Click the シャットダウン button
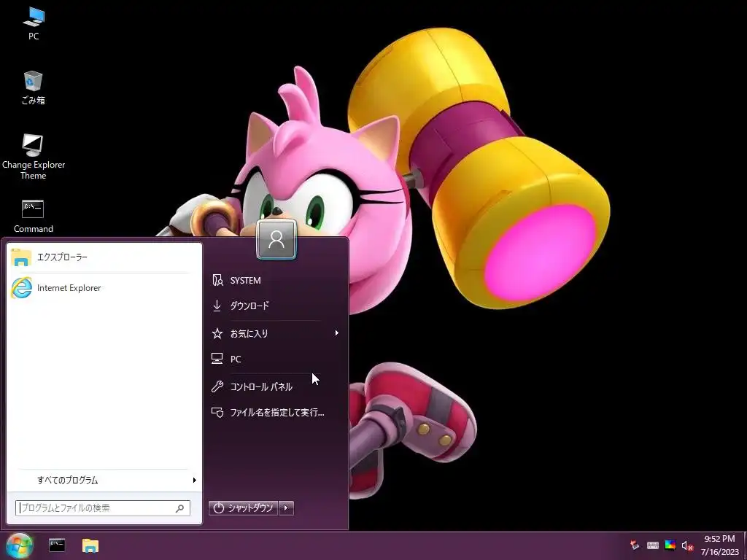This screenshot has width=747, height=560. pyautogui.click(x=244, y=508)
